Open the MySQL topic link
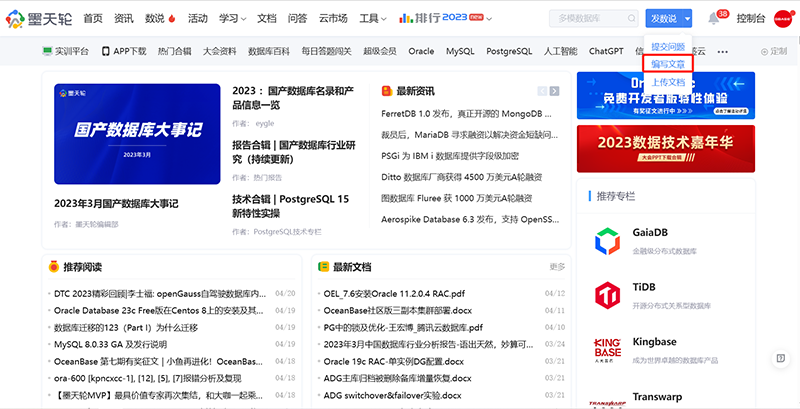The image size is (800, 409). (460, 51)
